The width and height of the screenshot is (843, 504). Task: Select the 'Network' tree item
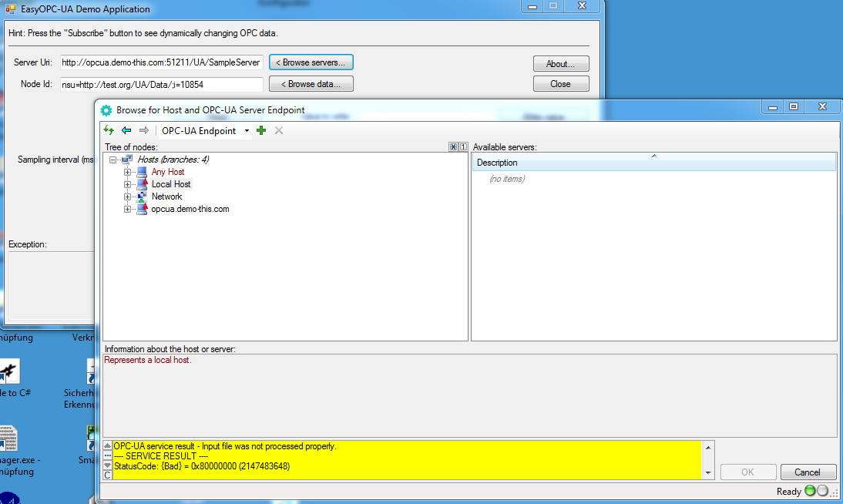166,197
